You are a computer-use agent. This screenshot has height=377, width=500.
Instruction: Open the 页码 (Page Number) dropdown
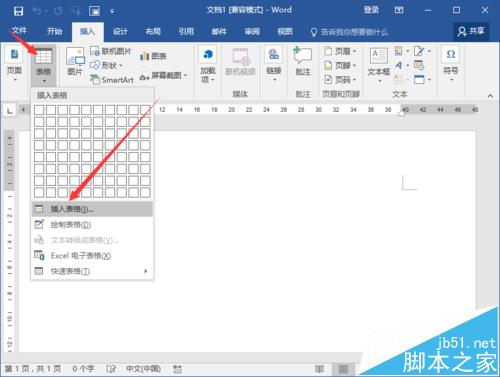click(340, 80)
